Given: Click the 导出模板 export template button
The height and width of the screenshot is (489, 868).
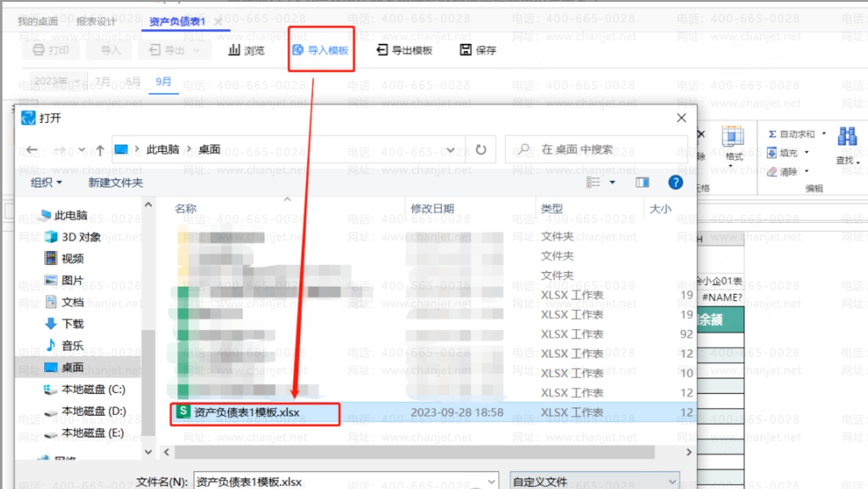Looking at the screenshot, I should 405,50.
